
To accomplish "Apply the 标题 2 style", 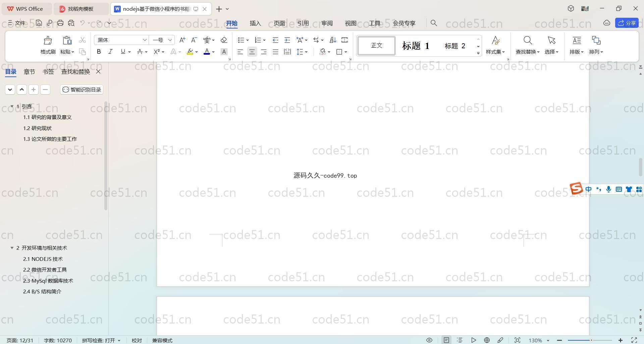I will pyautogui.click(x=455, y=46).
